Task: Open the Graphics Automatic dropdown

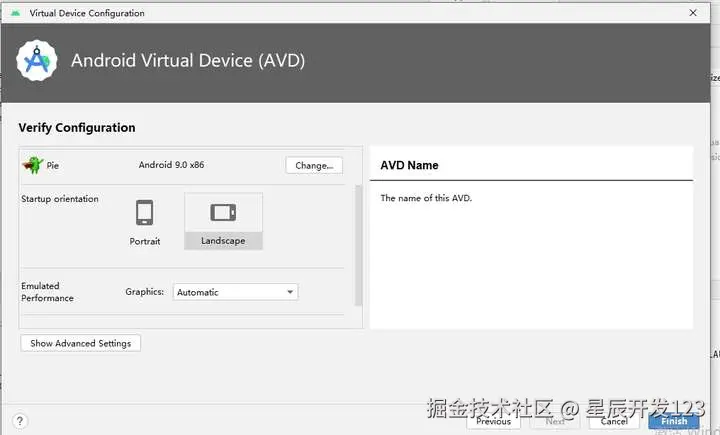Action: pos(236,292)
